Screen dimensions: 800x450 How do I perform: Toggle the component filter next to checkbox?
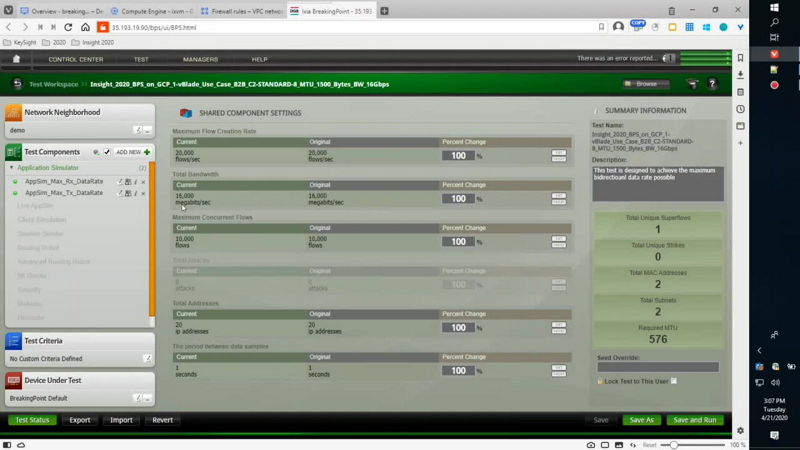coord(96,152)
